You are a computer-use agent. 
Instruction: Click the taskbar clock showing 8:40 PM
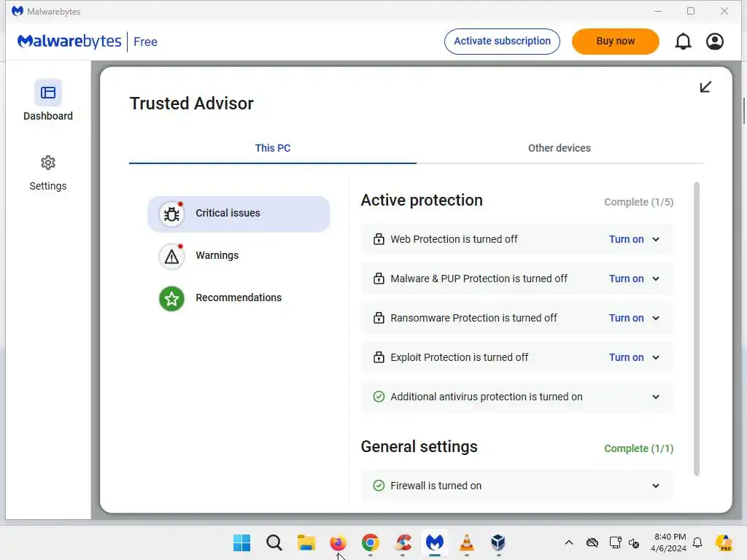pos(670,542)
